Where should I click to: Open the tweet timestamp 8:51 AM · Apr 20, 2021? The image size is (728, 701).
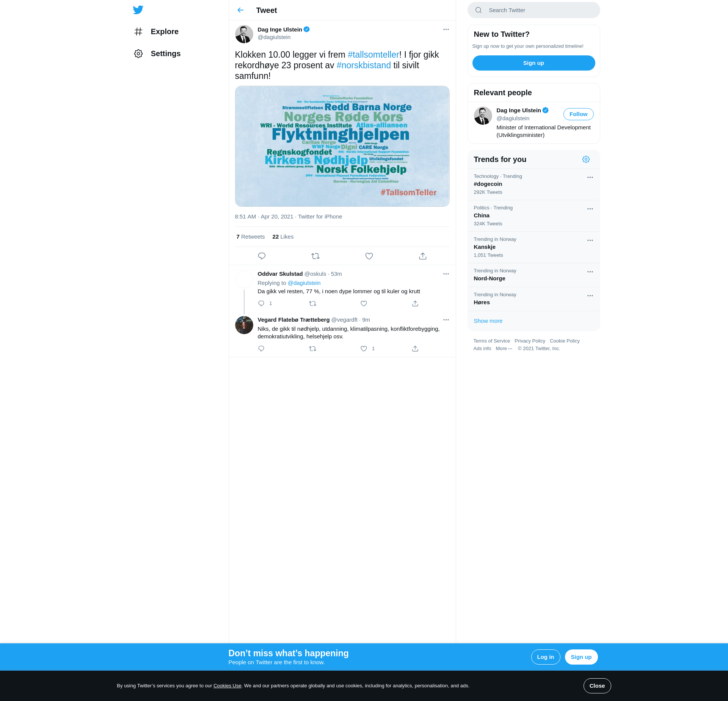[x=264, y=217]
